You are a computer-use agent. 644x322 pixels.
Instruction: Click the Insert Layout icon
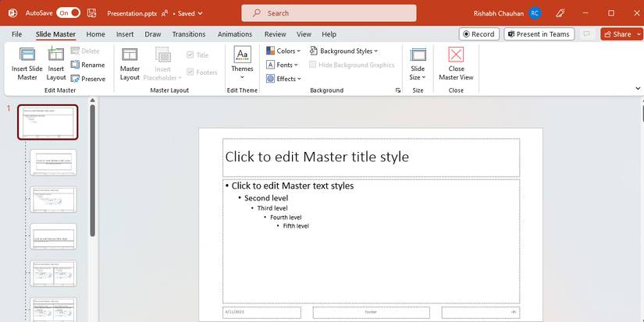(56, 55)
